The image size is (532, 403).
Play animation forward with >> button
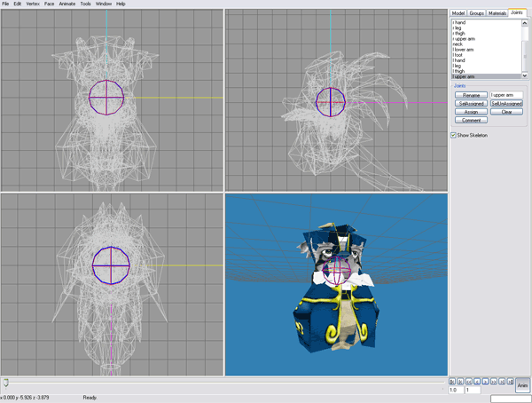pos(494,382)
